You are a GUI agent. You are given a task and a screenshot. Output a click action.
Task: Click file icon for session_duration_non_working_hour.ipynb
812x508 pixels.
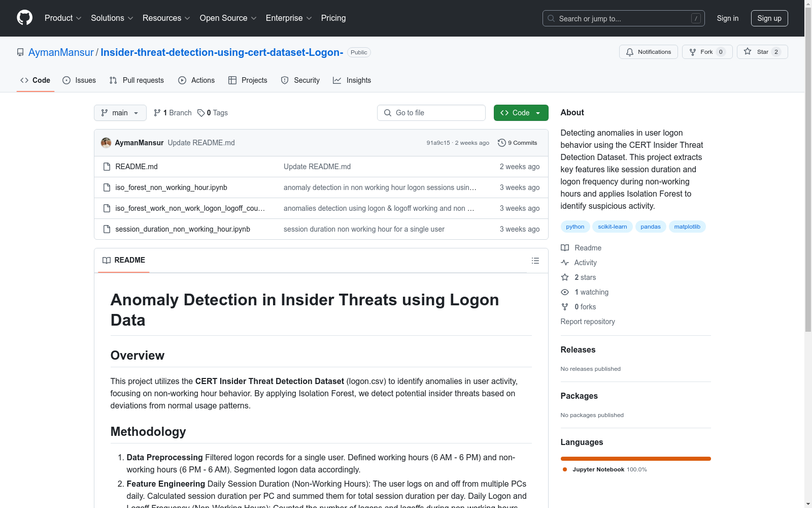(107, 229)
